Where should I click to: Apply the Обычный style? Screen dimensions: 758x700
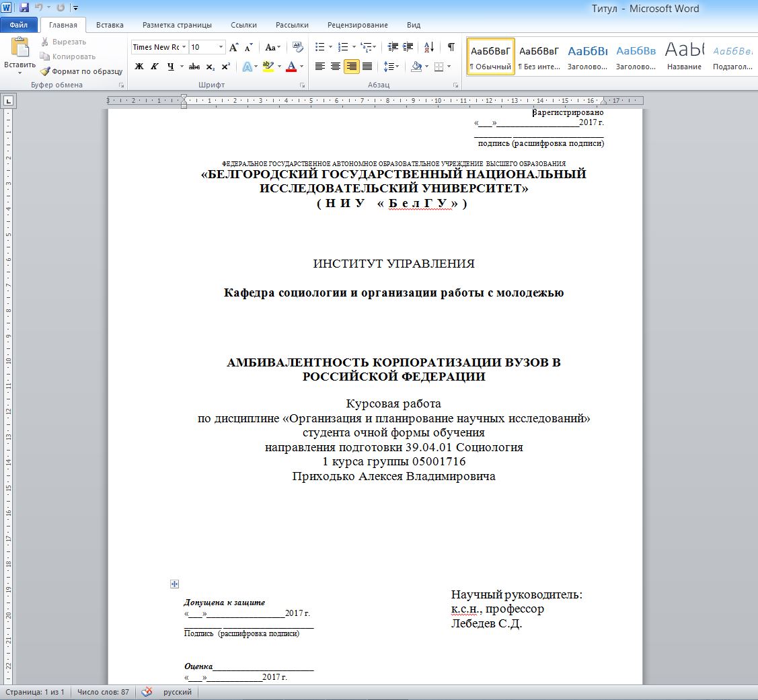491,56
